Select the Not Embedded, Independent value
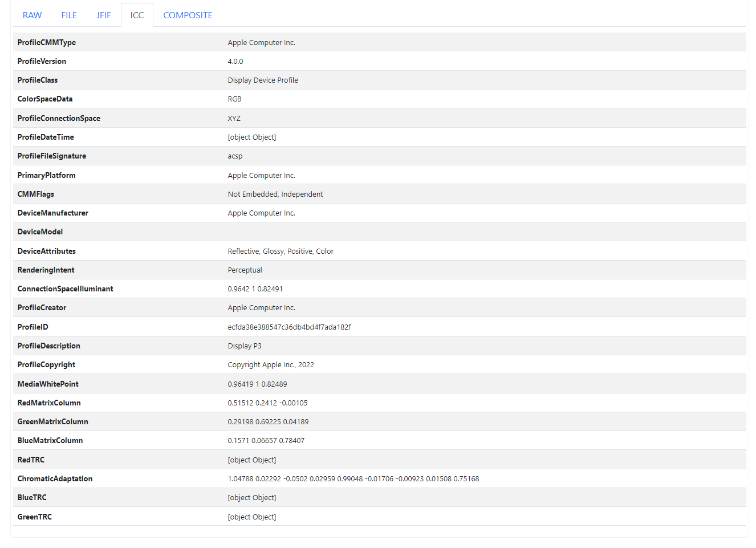The height and width of the screenshot is (548, 756). (275, 194)
